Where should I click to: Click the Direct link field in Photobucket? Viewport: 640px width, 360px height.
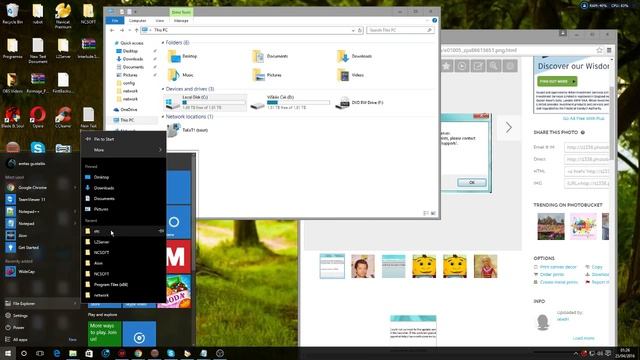[587, 159]
